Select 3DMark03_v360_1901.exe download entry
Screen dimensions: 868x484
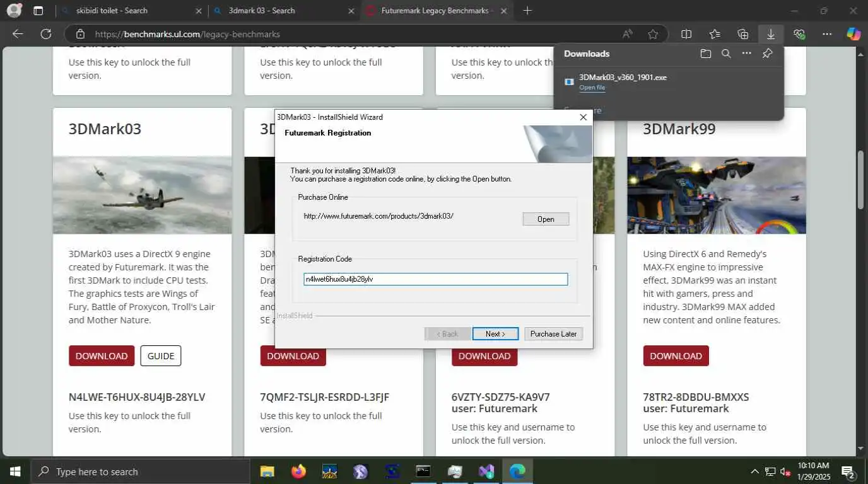(x=669, y=82)
